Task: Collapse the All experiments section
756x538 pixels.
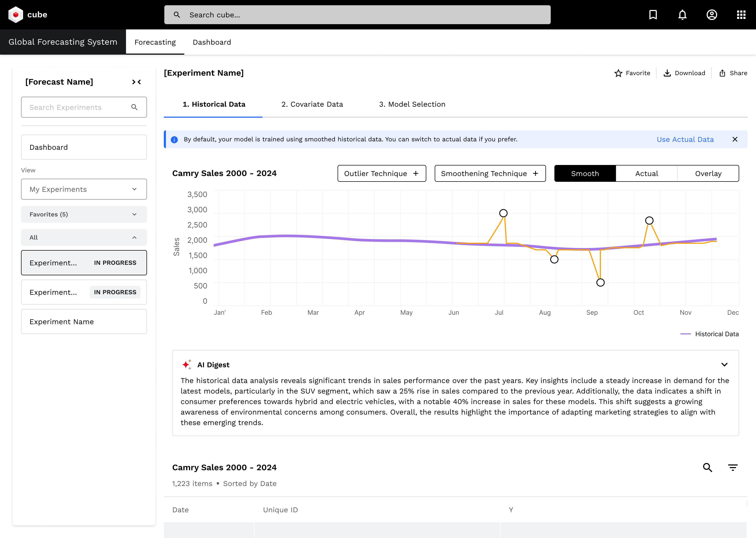Action: (84, 237)
